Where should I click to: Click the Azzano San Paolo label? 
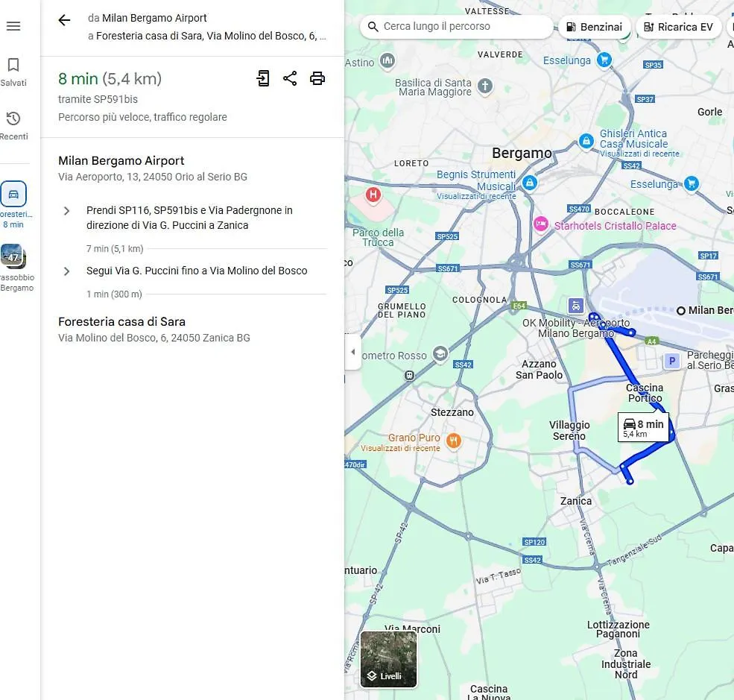point(540,370)
